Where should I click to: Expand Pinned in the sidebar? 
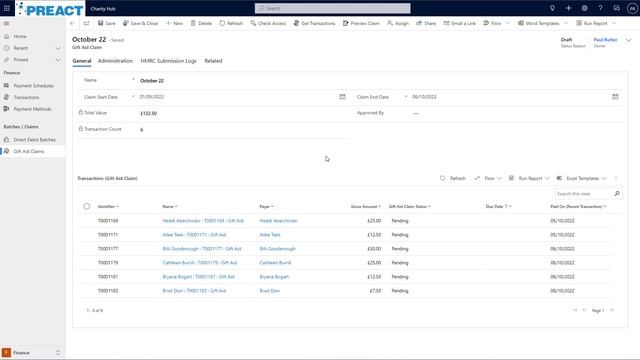tap(58, 60)
